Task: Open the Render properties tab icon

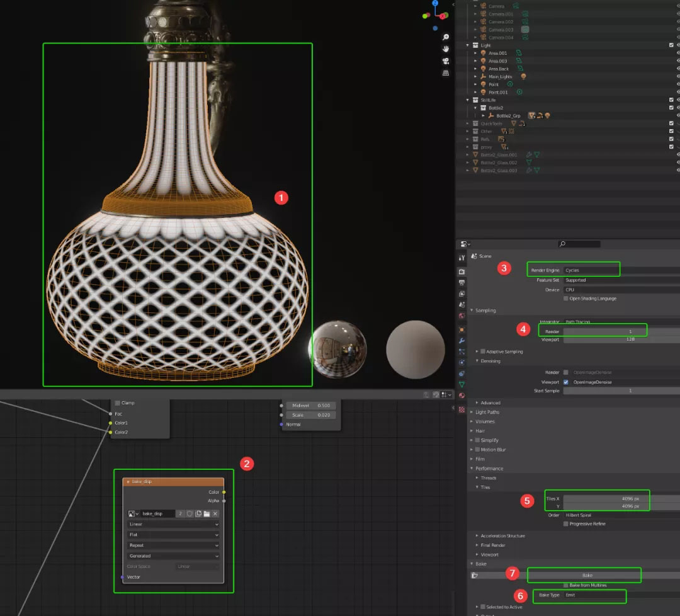Action: coord(462,271)
